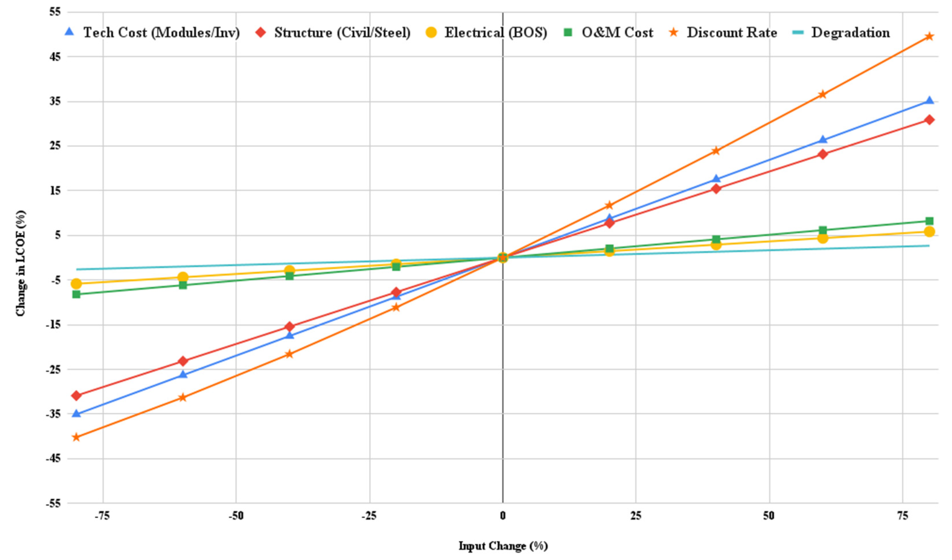
Task: Click the Change in LCOE (%) axis title
Action: tap(20, 263)
